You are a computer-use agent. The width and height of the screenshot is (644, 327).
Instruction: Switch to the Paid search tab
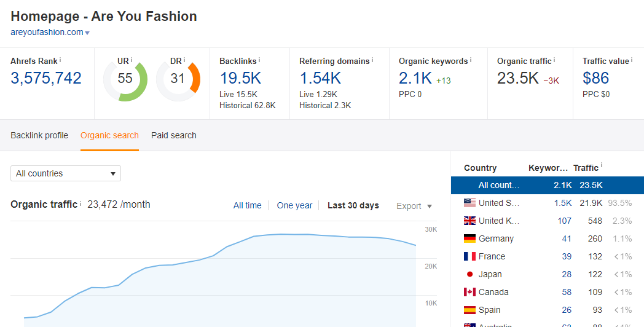coord(174,135)
